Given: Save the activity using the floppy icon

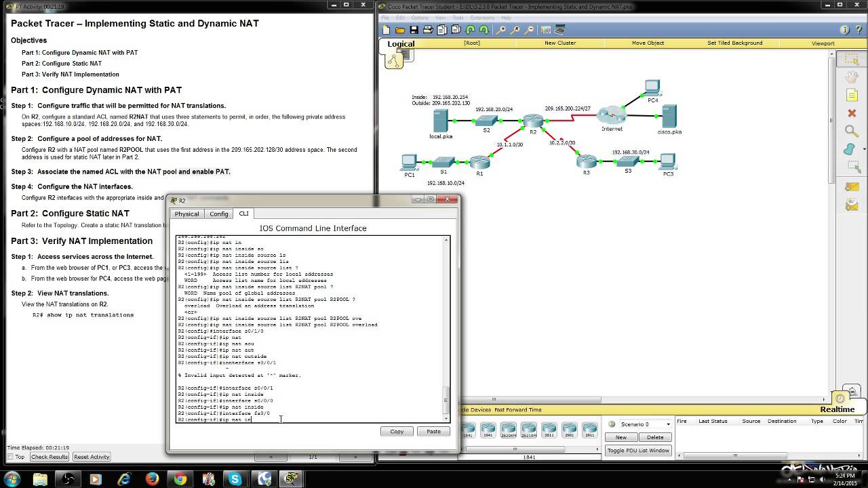Looking at the screenshot, I should click(414, 30).
